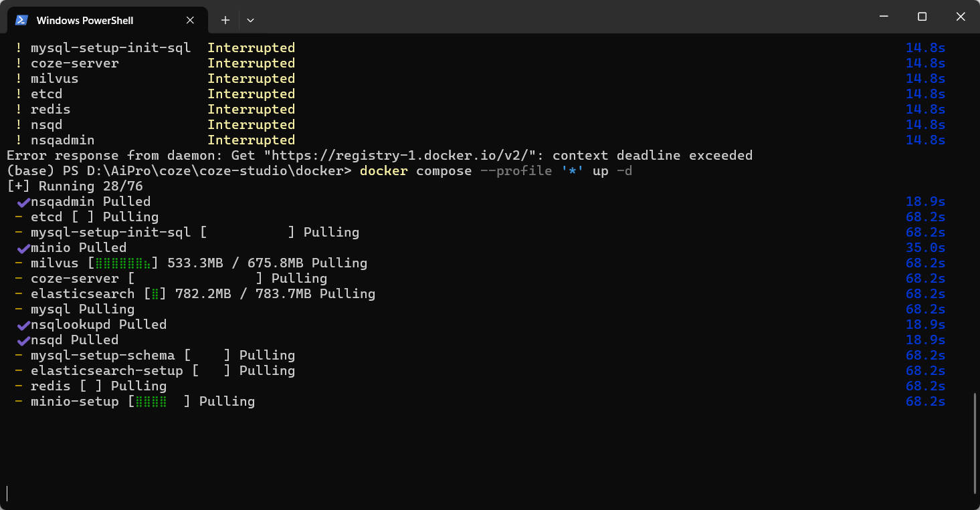Open a new tab with the plus button
This screenshot has height=510, width=980.
(x=225, y=20)
